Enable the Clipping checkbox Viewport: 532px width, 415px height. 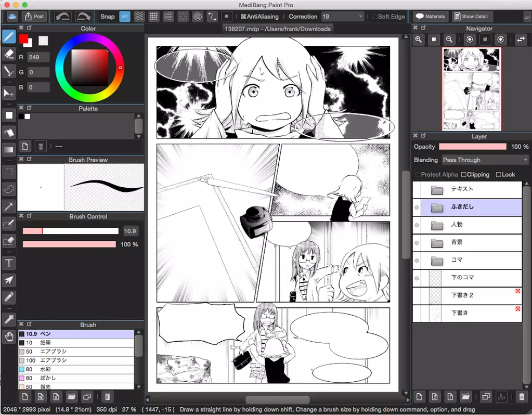pyautogui.click(x=463, y=174)
